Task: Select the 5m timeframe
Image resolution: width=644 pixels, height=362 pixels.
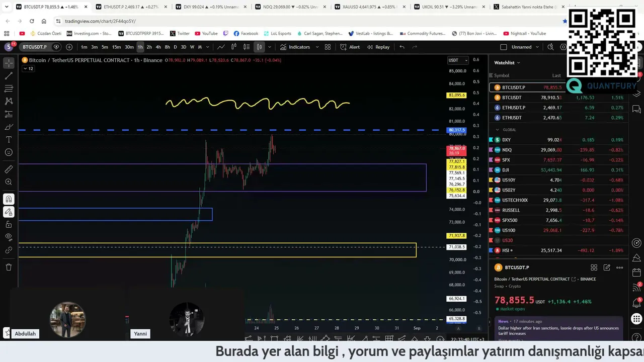Action: pyautogui.click(x=105, y=47)
